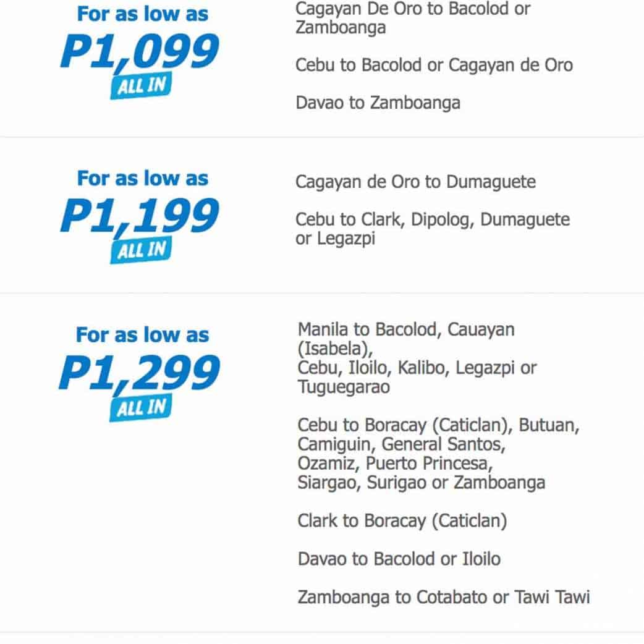The height and width of the screenshot is (644, 644).
Task: Open the Cagayan de Oro to Dumaguete route
Action: [415, 182]
